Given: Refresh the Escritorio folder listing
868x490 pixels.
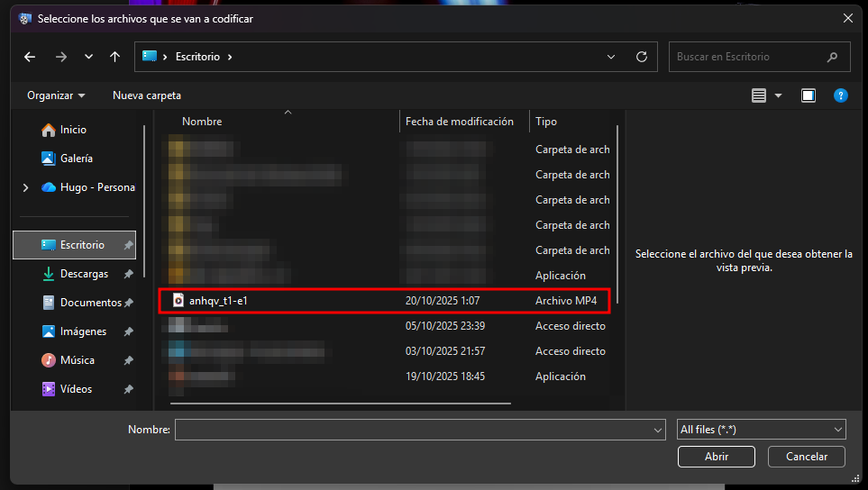Looking at the screenshot, I should click(642, 57).
